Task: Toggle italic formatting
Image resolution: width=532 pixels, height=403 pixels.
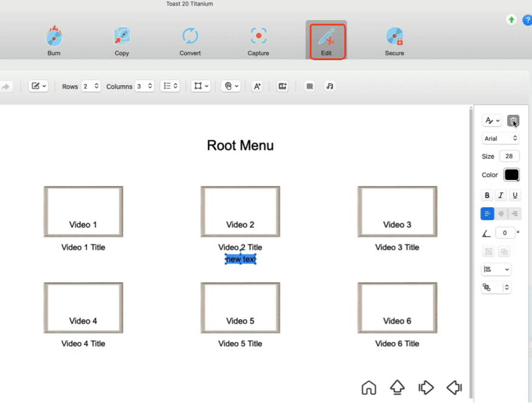Action: click(501, 195)
